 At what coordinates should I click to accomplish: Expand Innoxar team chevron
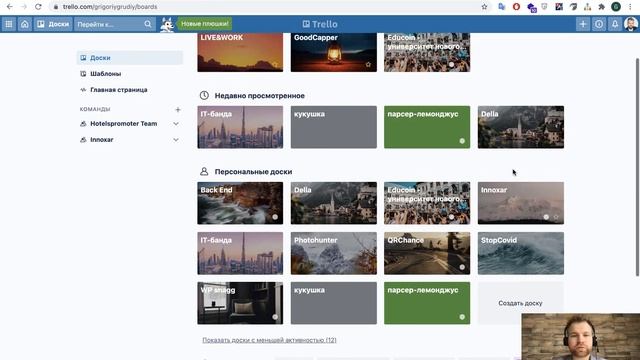[x=176, y=140]
